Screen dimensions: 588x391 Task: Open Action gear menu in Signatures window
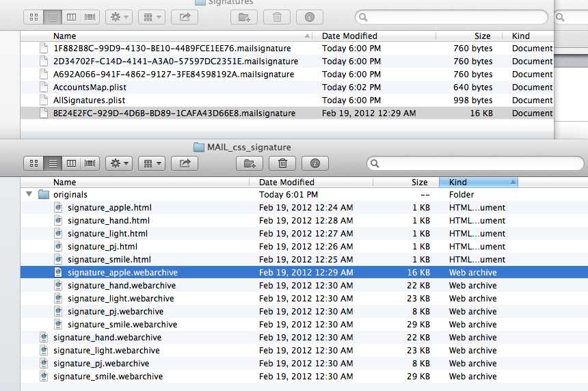pyautogui.click(x=119, y=17)
